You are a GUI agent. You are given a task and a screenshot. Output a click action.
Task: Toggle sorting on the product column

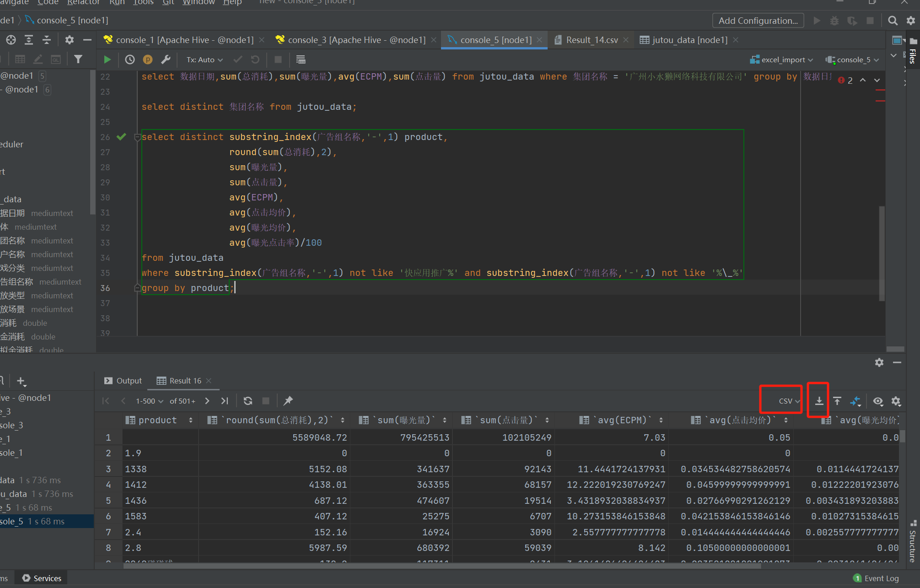coord(191,420)
